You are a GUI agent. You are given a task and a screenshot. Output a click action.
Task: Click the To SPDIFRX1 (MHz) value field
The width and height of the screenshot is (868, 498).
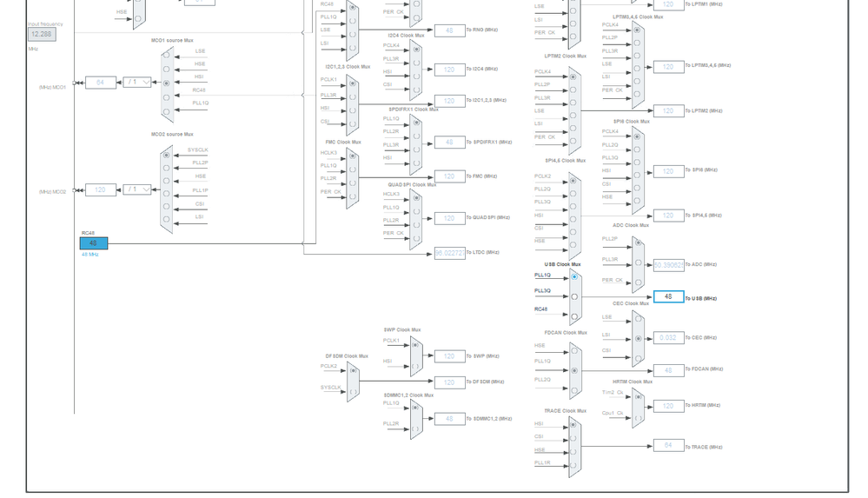449,143
